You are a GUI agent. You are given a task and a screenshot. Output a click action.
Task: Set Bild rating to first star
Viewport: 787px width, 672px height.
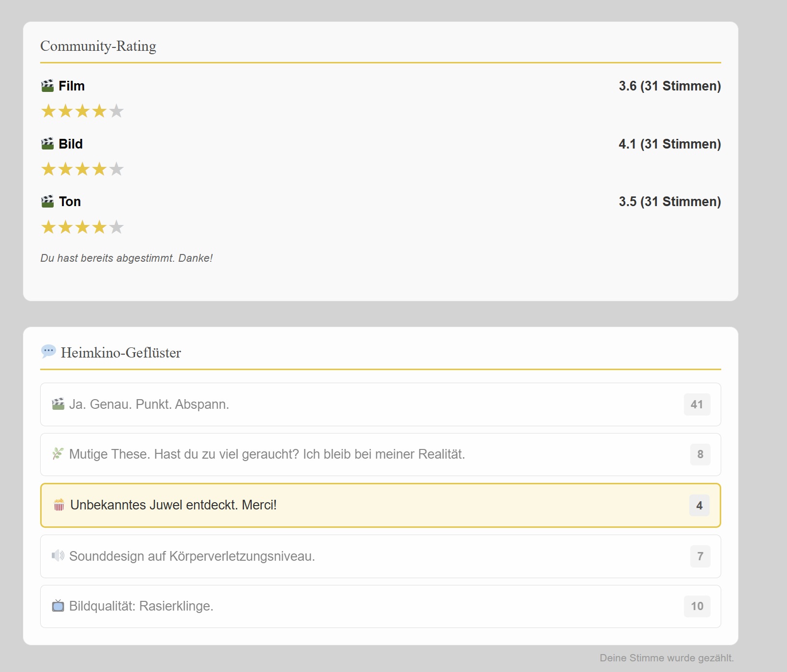pyautogui.click(x=48, y=169)
